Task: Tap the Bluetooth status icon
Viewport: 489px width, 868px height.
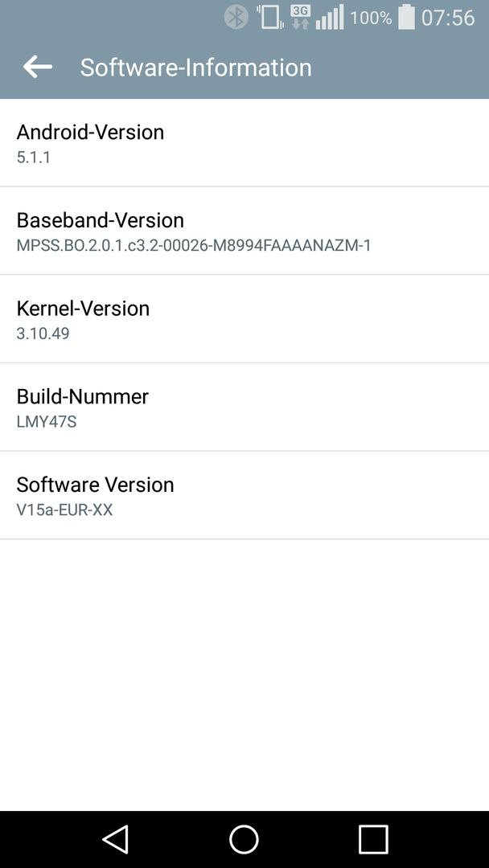Action: click(236, 17)
